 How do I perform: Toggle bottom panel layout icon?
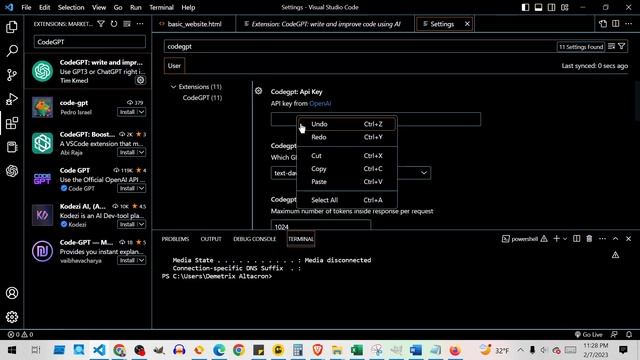(538, 7)
